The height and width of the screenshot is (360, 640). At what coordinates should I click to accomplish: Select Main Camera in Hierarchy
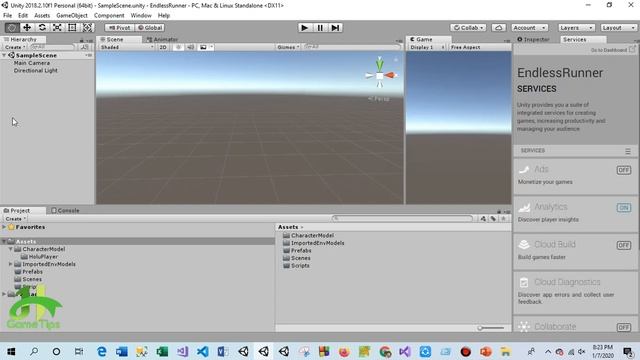pos(32,63)
